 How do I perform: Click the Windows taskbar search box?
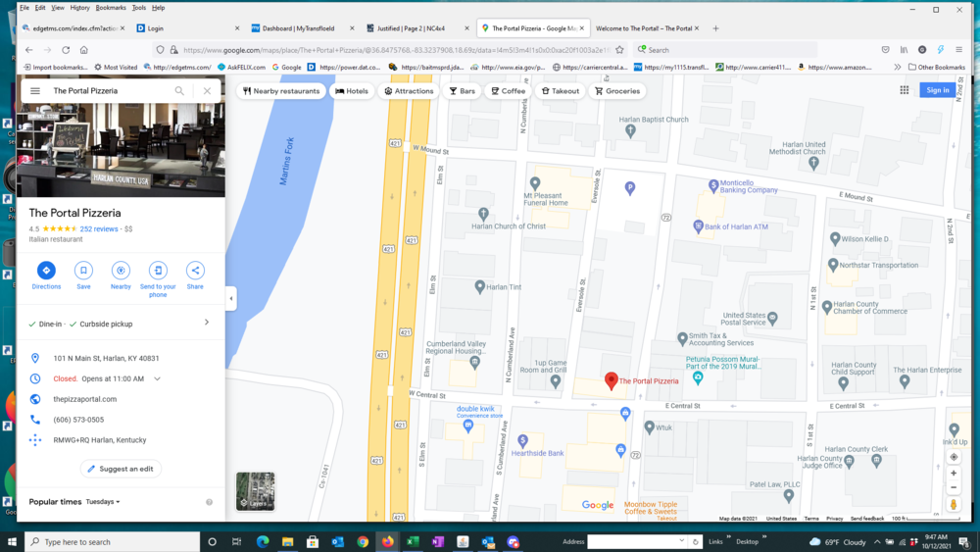(x=113, y=542)
